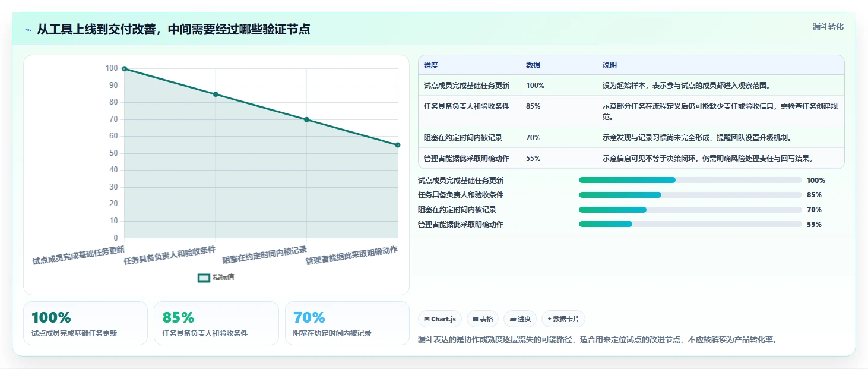Click the chart point at value 70

pyautogui.click(x=306, y=119)
